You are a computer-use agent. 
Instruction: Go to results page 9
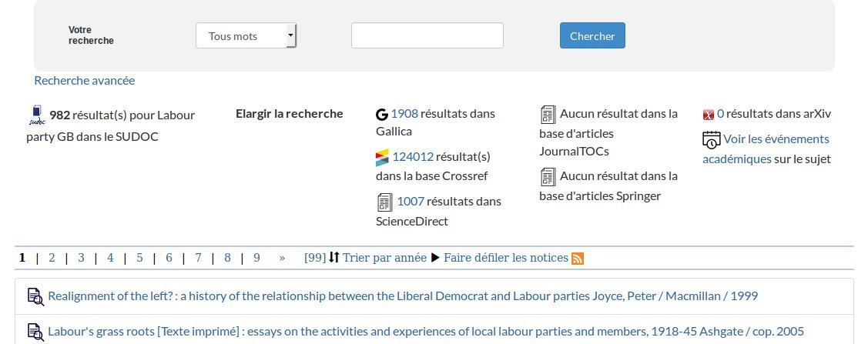257,258
